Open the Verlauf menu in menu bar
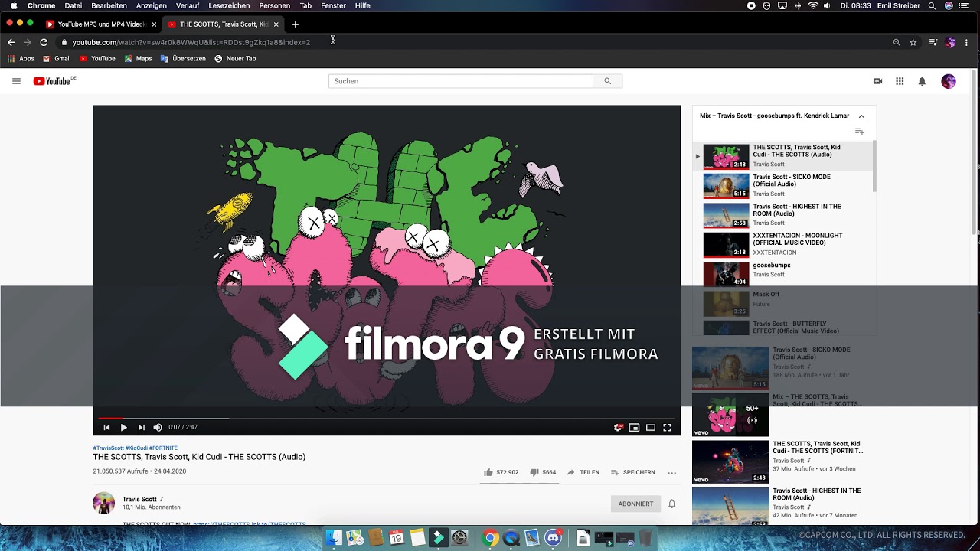 [188, 5]
